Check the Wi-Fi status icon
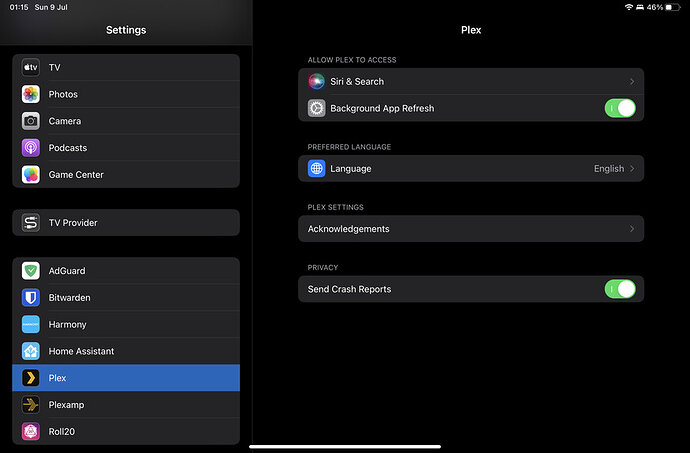 coord(629,7)
